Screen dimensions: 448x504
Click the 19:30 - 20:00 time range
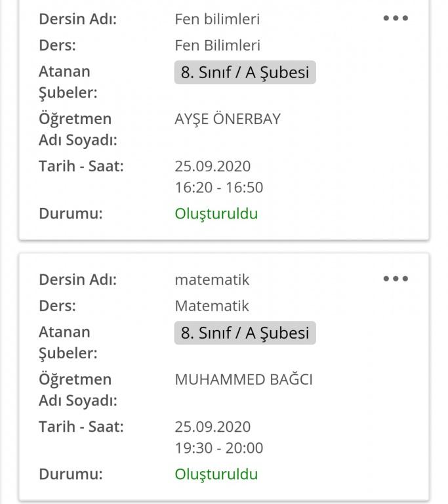click(218, 448)
